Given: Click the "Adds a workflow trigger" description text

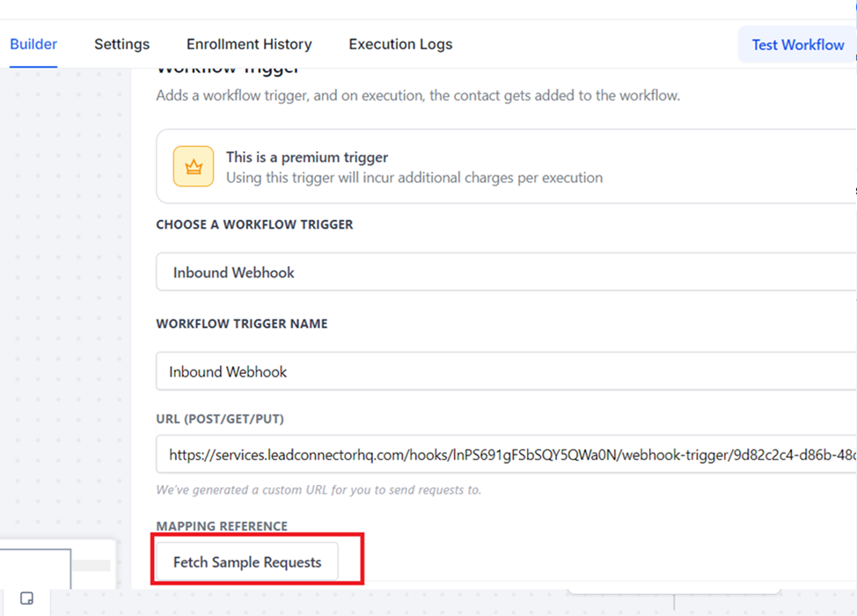Looking at the screenshot, I should click(x=418, y=95).
